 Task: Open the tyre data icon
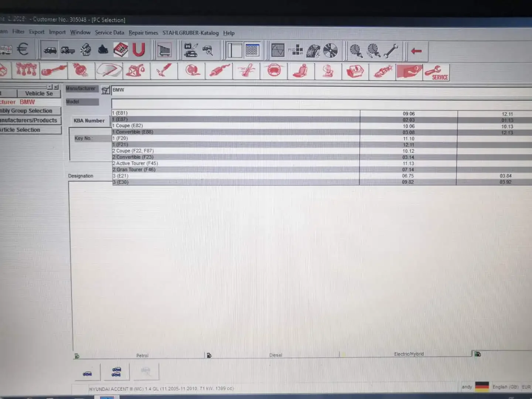tap(313, 51)
